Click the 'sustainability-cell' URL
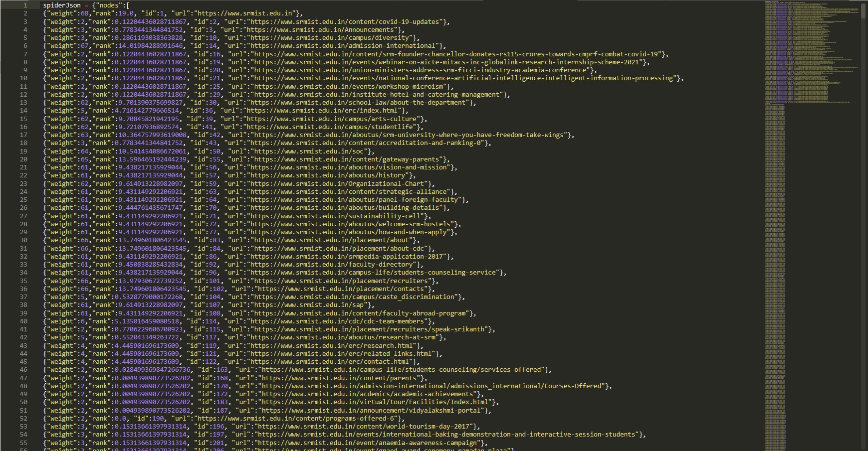 335,216
